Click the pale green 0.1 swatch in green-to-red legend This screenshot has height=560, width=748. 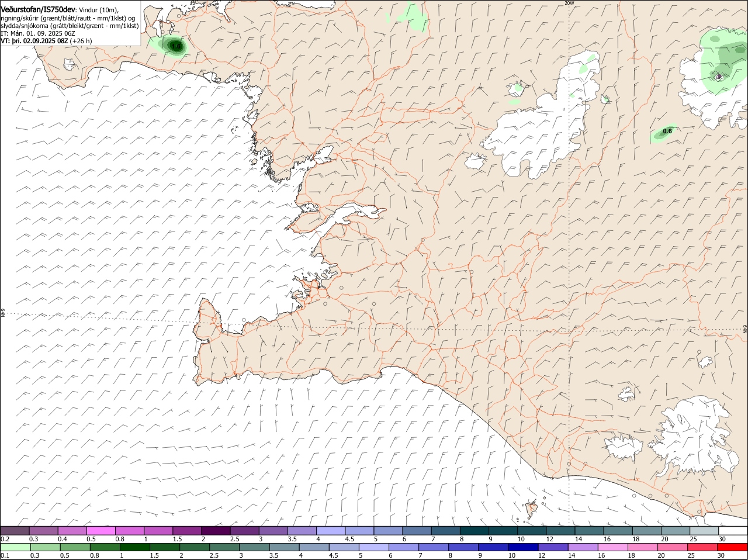[16, 547]
